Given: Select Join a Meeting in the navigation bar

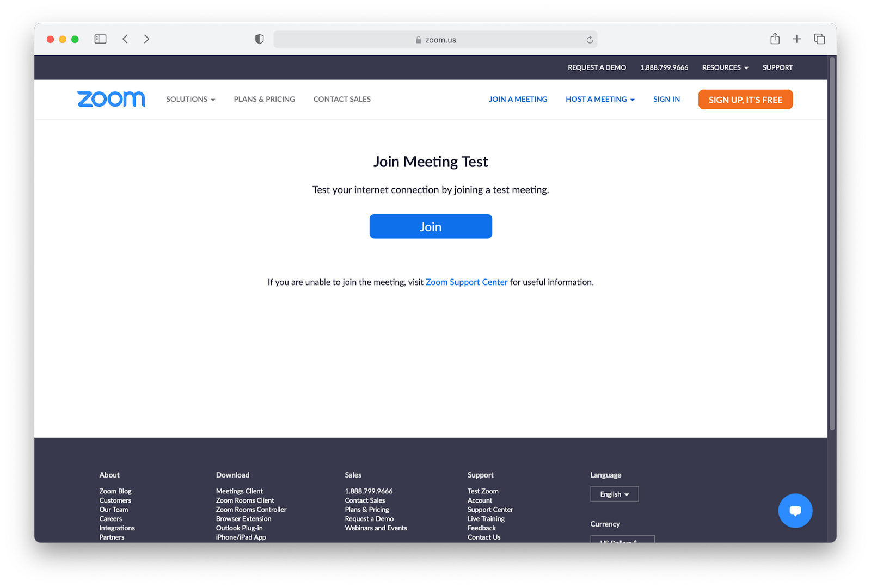Looking at the screenshot, I should (518, 99).
